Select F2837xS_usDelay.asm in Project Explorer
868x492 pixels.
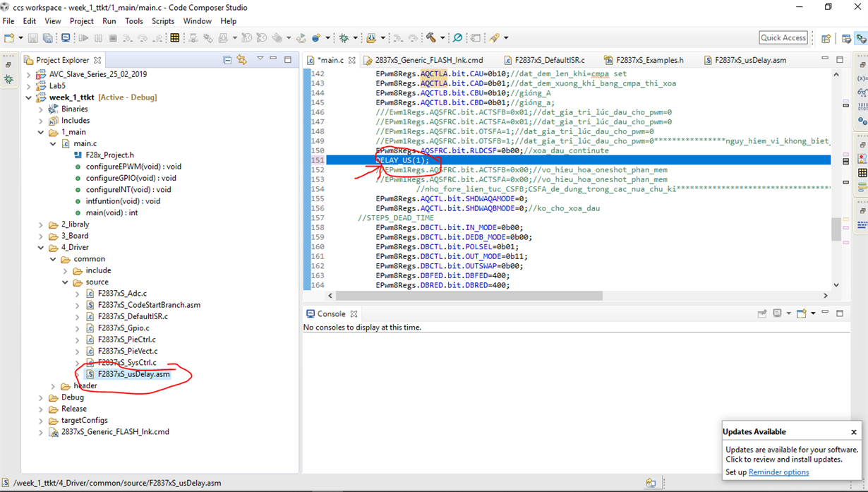pyautogui.click(x=132, y=374)
